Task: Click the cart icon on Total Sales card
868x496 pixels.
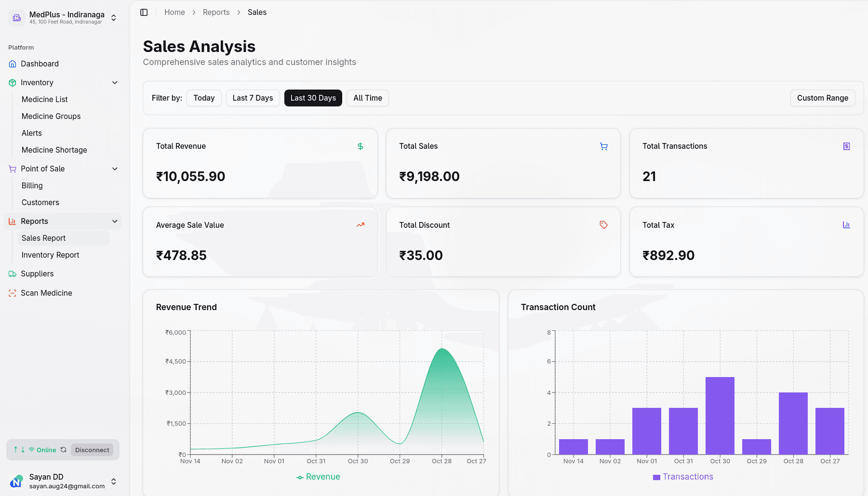Action: click(604, 146)
